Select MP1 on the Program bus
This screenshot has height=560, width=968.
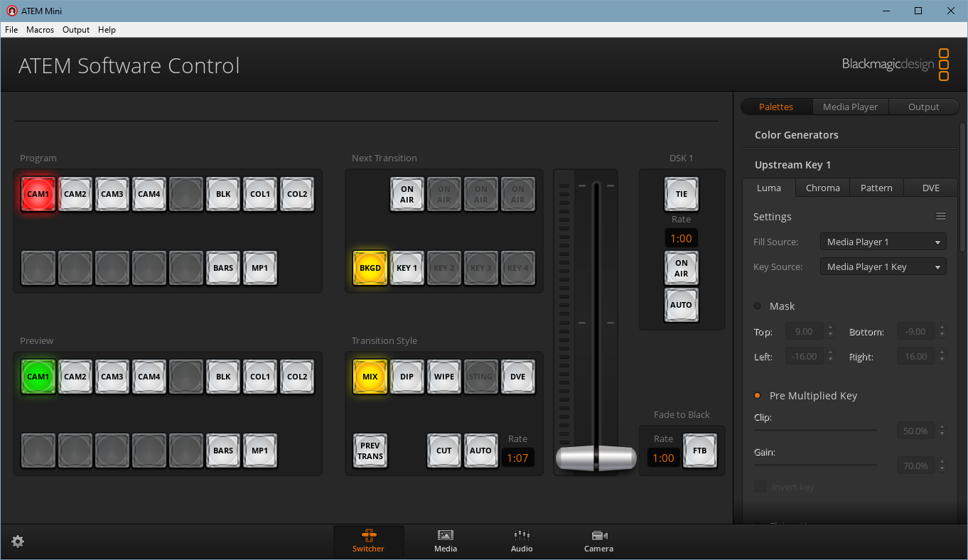[x=260, y=268]
